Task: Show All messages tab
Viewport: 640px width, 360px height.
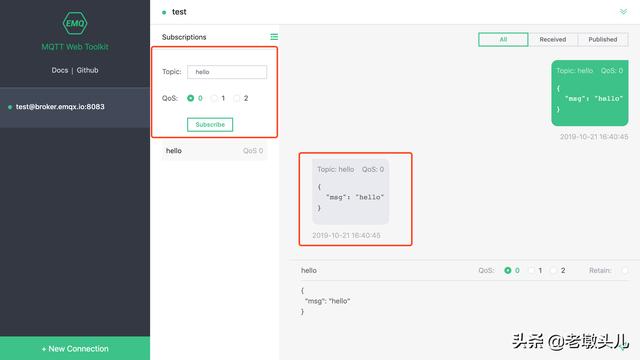Action: pyautogui.click(x=503, y=40)
